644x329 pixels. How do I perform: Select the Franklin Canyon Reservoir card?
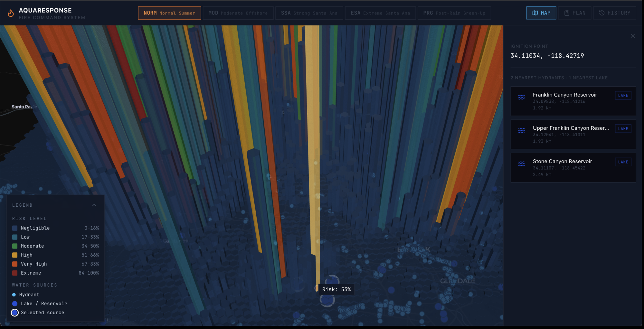573,101
